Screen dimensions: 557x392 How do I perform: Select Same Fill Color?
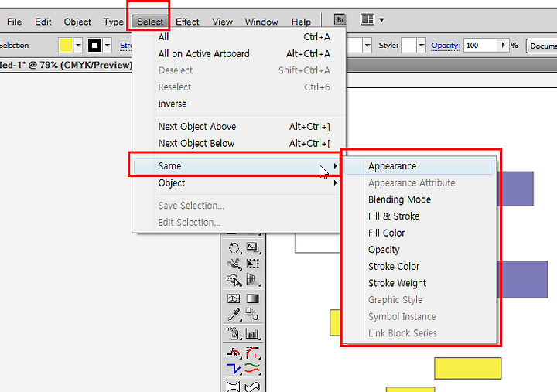[419, 233]
